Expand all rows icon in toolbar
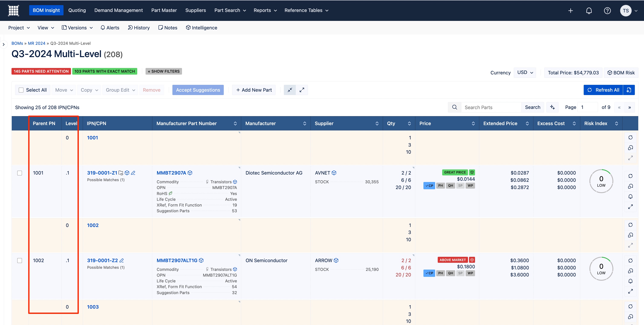The image size is (644, 325). pos(302,90)
